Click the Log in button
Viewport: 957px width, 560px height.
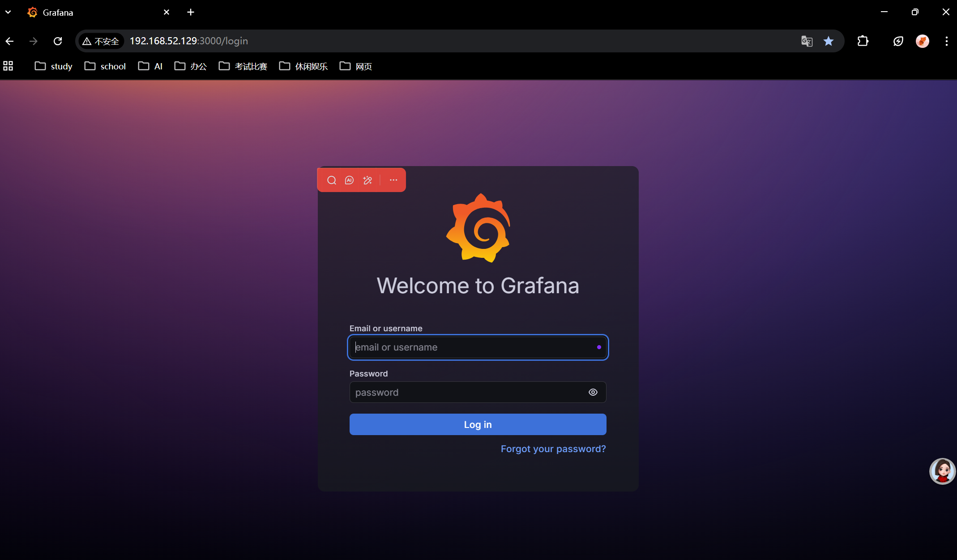pos(478,424)
